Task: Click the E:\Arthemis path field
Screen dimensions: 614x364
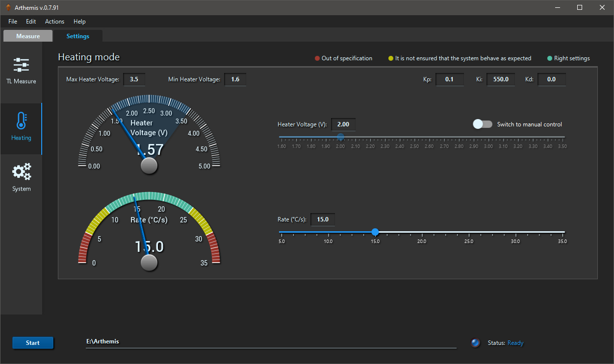Action: point(271,342)
